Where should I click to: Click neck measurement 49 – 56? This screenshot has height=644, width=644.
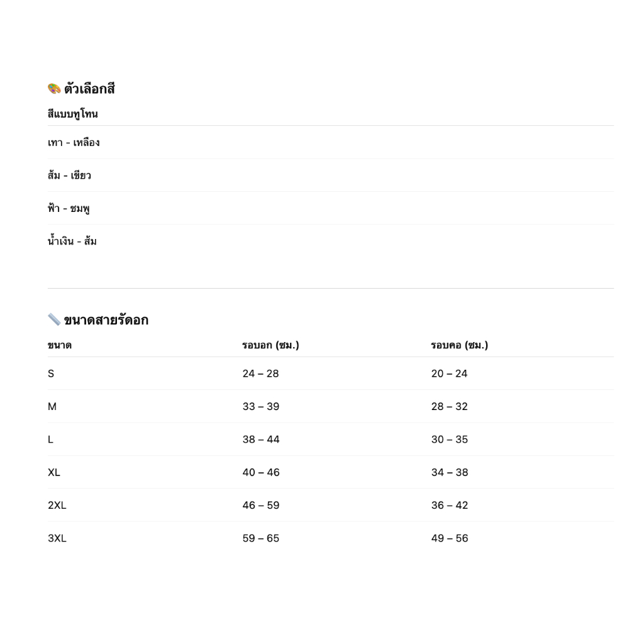pyautogui.click(x=450, y=538)
